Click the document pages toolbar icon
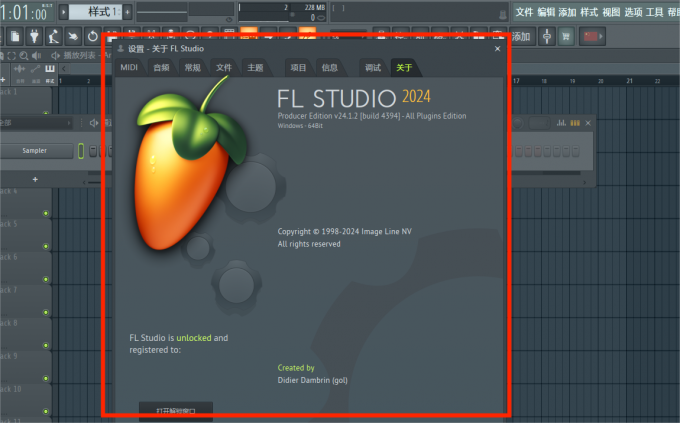The height and width of the screenshot is (423, 680). pyautogui.click(x=15, y=36)
